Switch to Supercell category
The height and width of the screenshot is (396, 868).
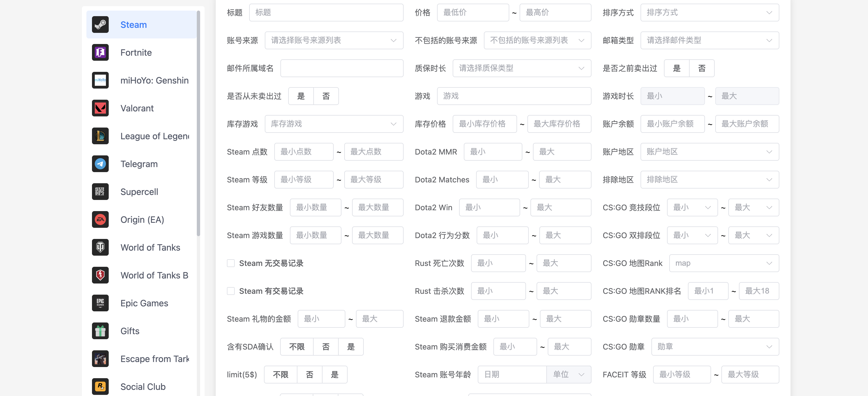click(x=139, y=192)
